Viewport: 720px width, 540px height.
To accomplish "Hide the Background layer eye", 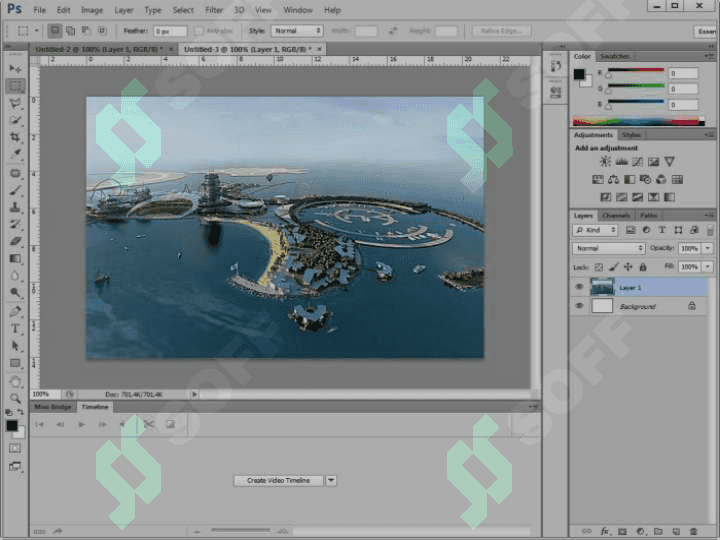I will click(579, 306).
